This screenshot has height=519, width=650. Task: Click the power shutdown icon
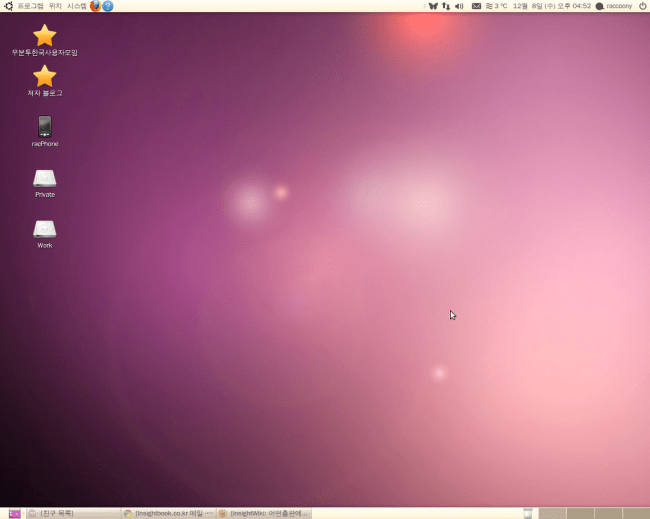(x=641, y=6)
